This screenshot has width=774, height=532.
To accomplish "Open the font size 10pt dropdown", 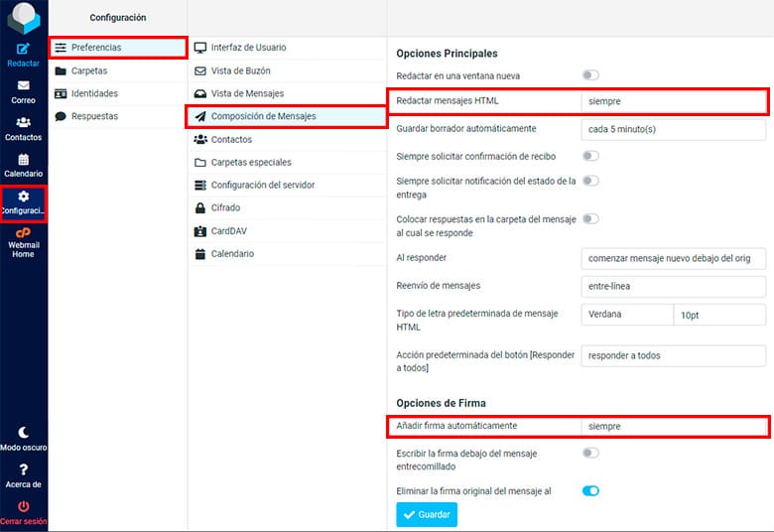I will (x=718, y=315).
